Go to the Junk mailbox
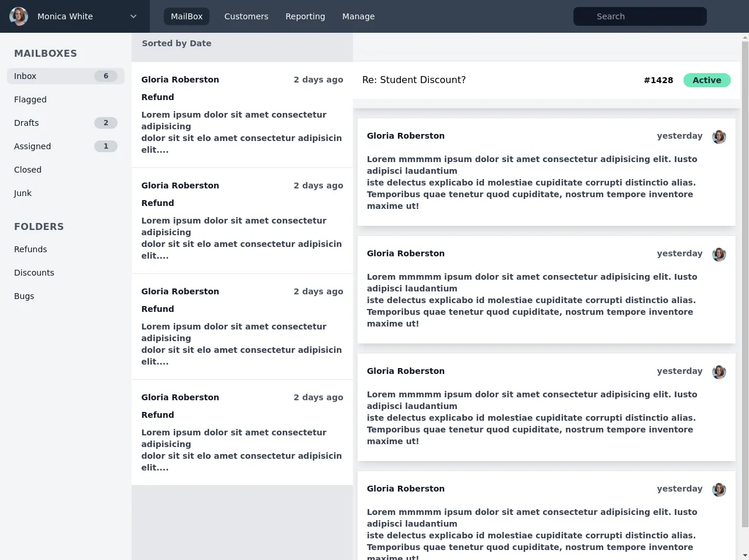This screenshot has width=749, height=560. (x=23, y=193)
